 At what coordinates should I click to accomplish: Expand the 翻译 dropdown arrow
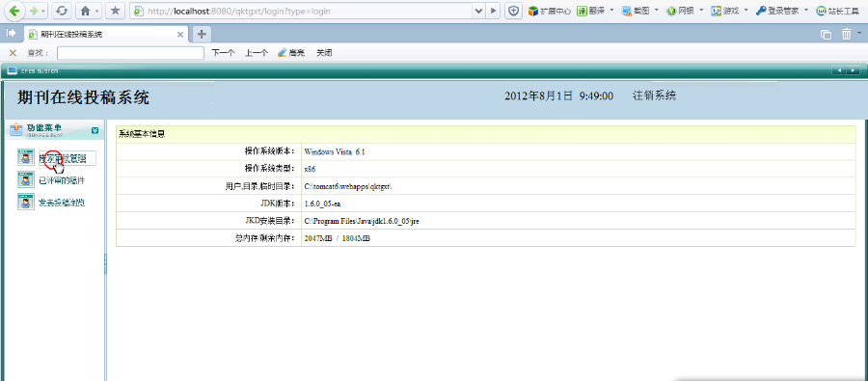coord(612,11)
